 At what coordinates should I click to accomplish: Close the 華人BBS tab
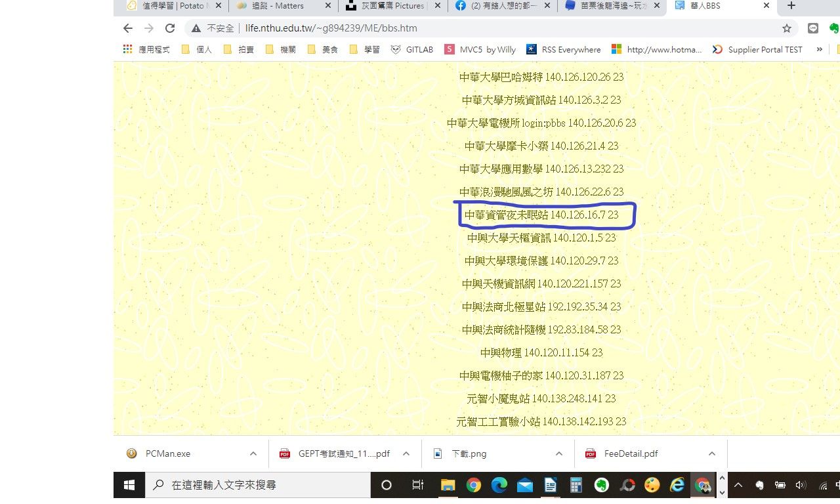coord(766,6)
